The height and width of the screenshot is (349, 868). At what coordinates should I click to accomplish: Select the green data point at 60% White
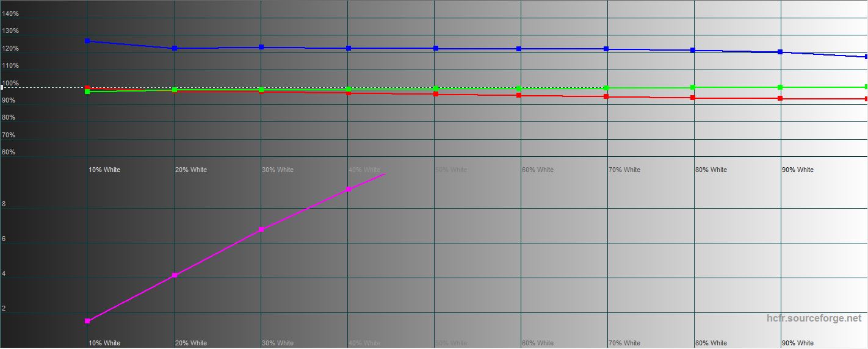pyautogui.click(x=519, y=88)
